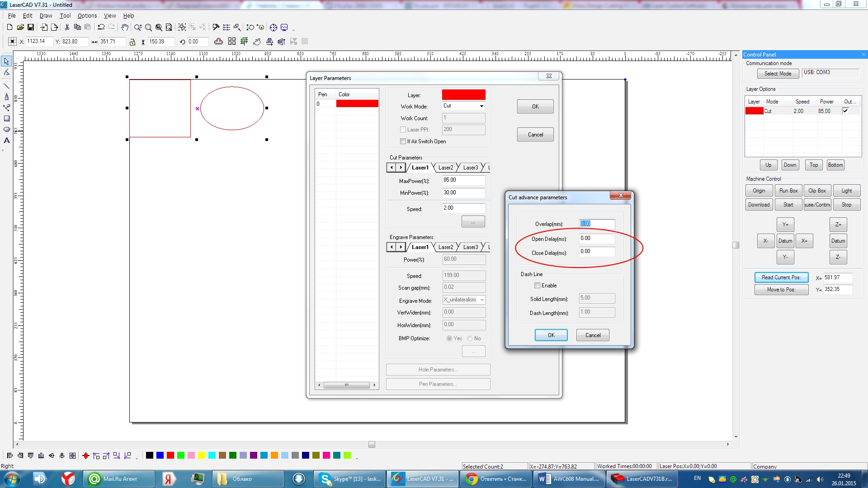
Task: Open the Options menu
Action: tap(87, 16)
